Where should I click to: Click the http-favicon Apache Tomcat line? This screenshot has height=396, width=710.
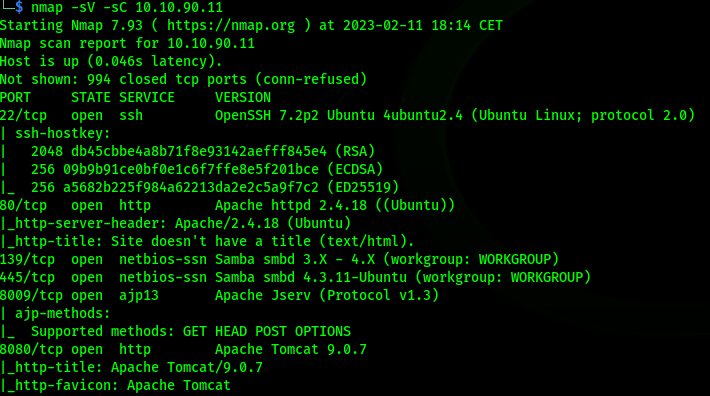tap(115, 386)
